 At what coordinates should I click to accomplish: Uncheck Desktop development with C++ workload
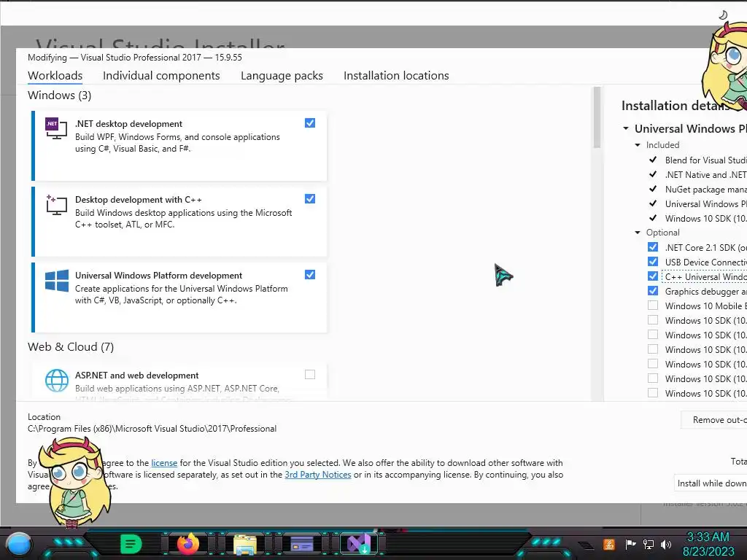[309, 198]
